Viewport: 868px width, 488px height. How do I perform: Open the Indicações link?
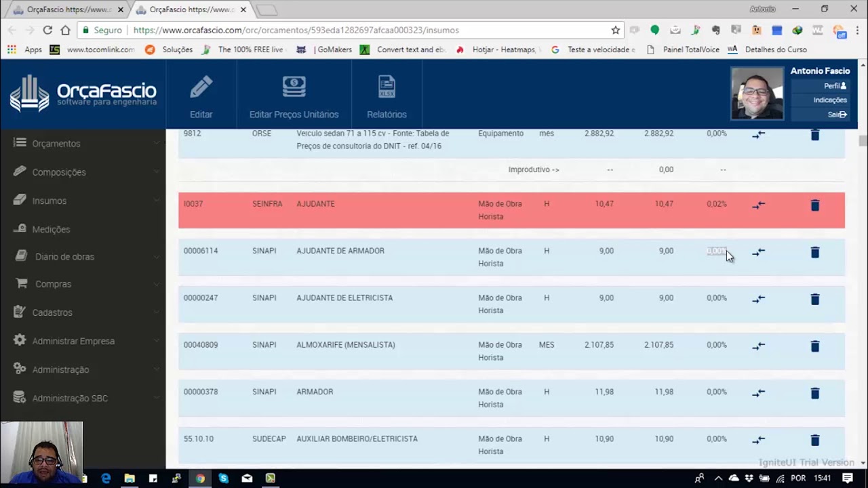(x=830, y=100)
